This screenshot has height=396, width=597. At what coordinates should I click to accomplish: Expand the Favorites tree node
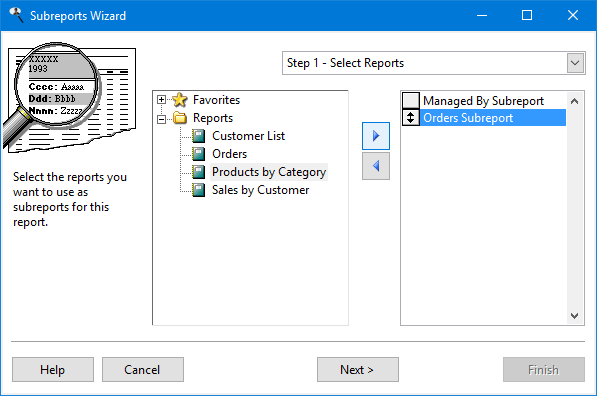pyautogui.click(x=161, y=100)
